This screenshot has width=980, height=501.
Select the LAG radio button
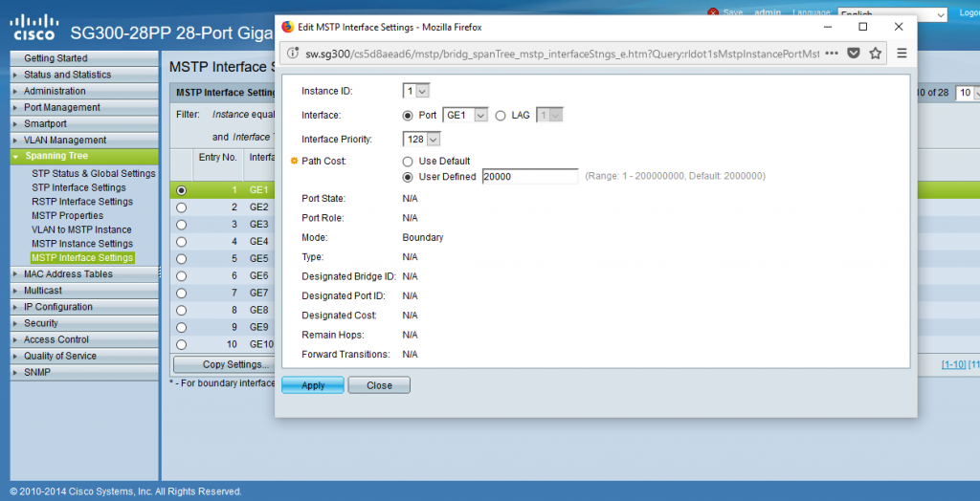pos(500,116)
